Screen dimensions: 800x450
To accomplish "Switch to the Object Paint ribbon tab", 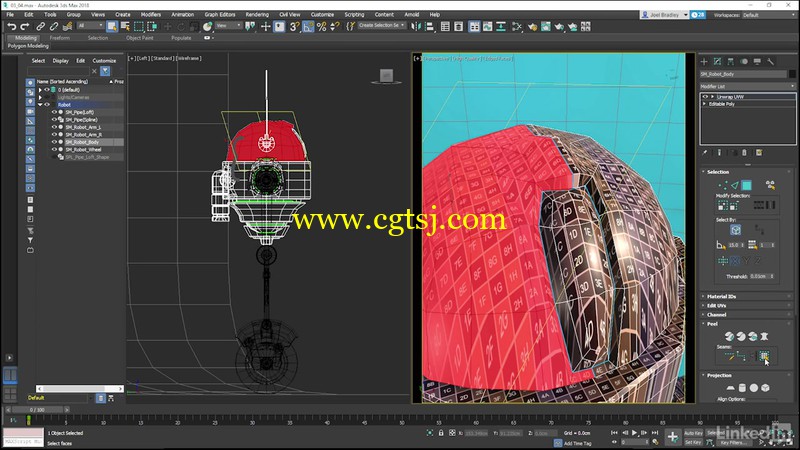I will (139, 38).
